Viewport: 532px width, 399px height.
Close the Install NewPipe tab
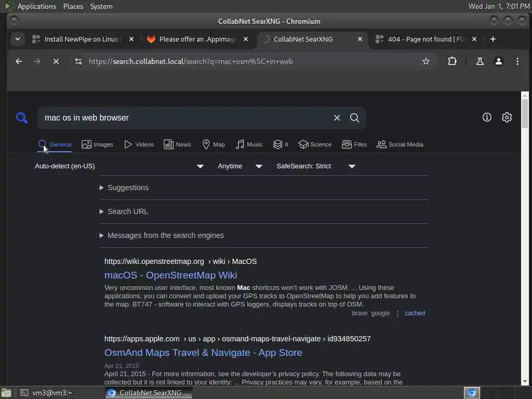point(131,39)
